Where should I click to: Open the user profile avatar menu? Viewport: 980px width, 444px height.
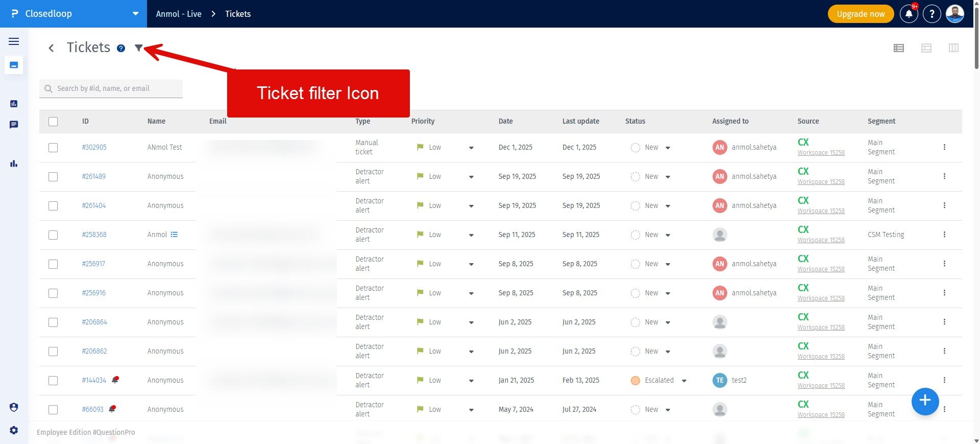tap(955, 14)
